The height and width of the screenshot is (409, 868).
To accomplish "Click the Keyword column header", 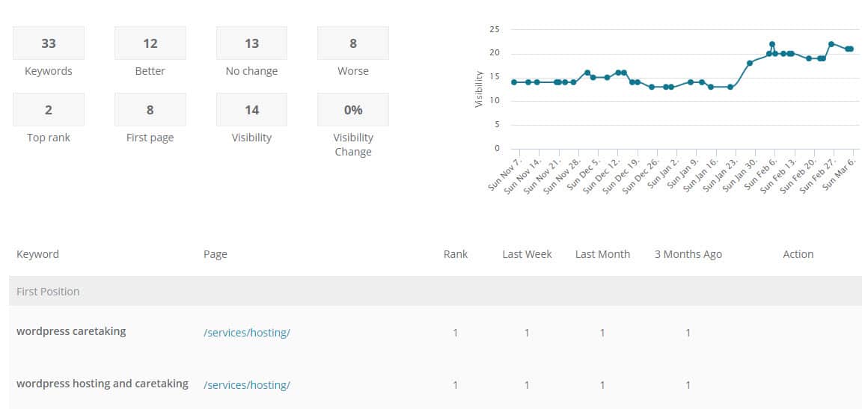I will (x=37, y=254).
